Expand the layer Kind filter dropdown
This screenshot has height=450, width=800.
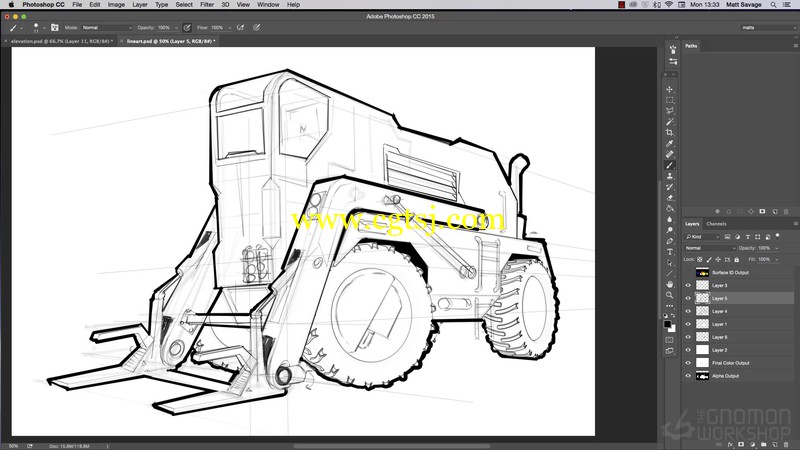[702, 237]
